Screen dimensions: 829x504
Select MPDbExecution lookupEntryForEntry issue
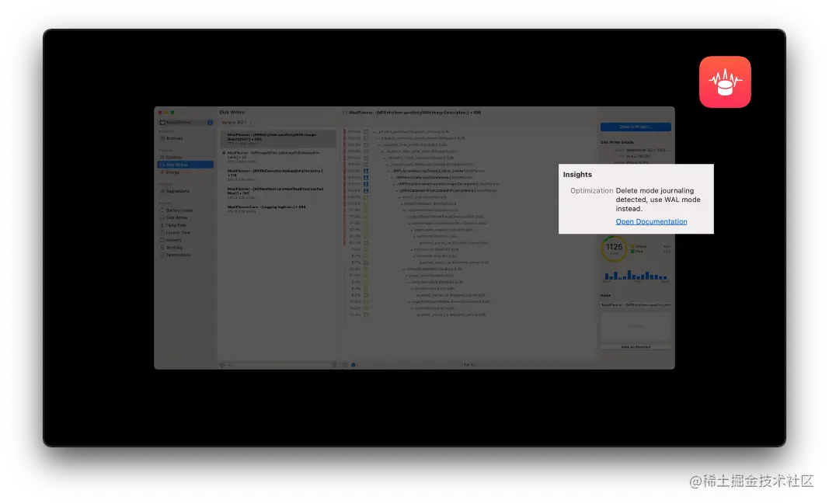278,175
